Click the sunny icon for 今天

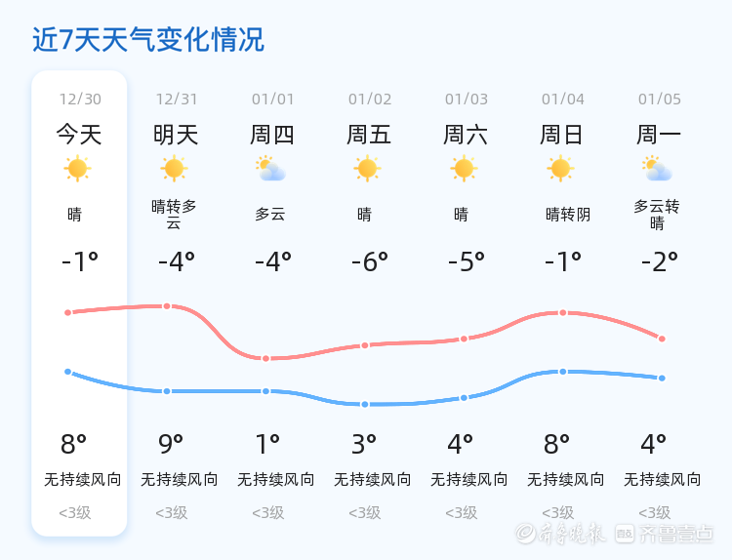[x=78, y=169]
